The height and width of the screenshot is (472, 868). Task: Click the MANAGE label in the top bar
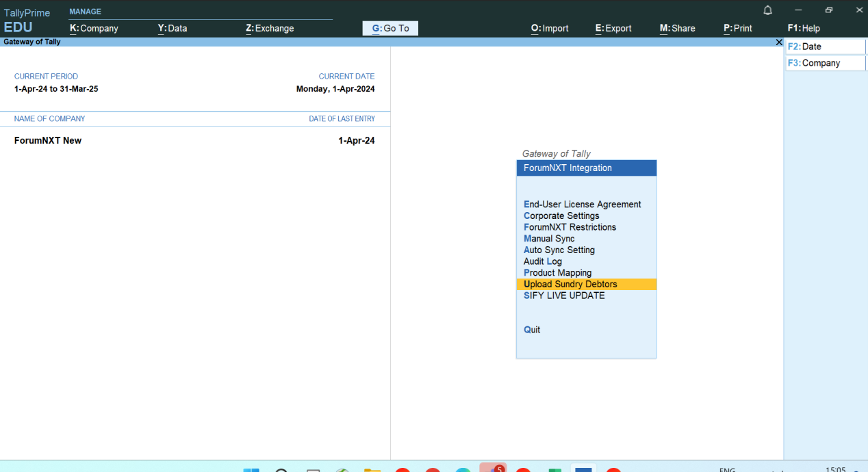point(85,12)
